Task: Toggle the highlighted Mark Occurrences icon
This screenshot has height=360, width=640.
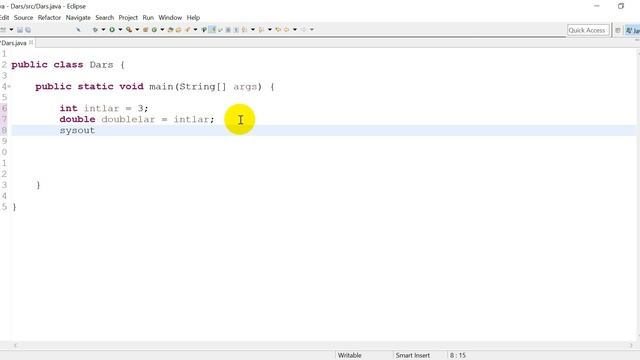Action: [212, 29]
